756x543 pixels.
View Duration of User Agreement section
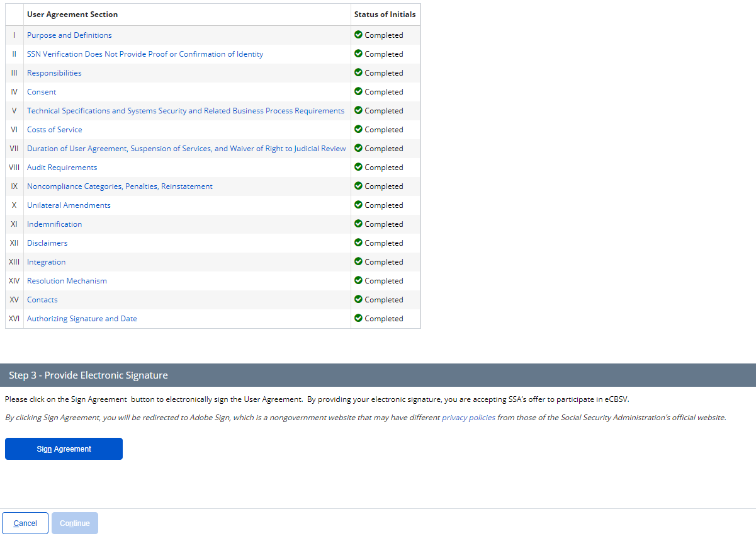pyautogui.click(x=186, y=149)
